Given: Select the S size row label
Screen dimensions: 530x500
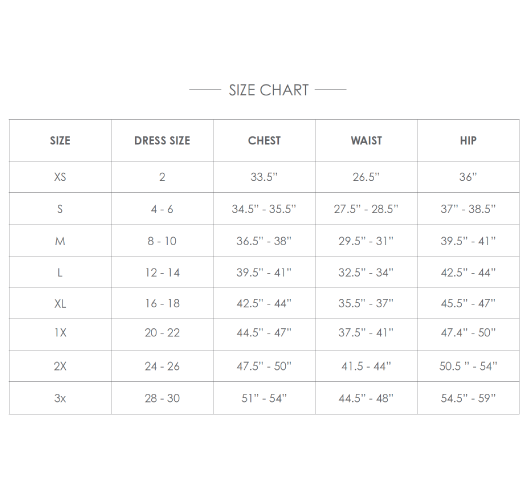Looking at the screenshot, I should [x=60, y=209].
